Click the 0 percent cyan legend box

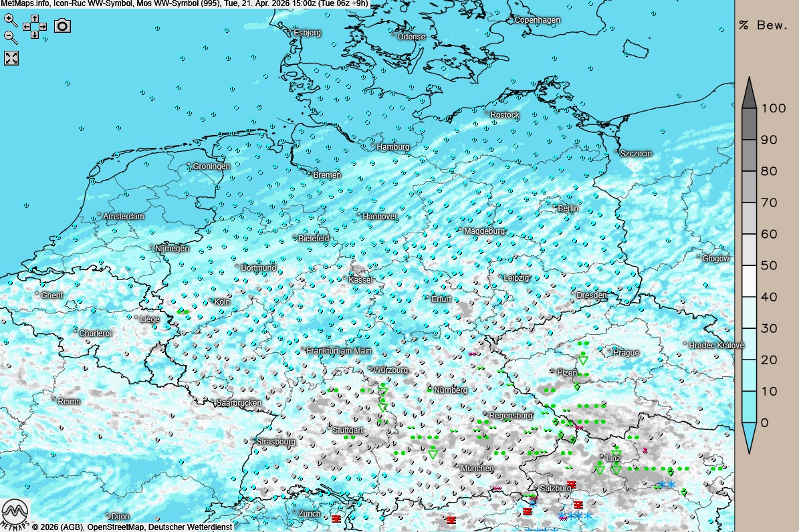pyautogui.click(x=748, y=407)
